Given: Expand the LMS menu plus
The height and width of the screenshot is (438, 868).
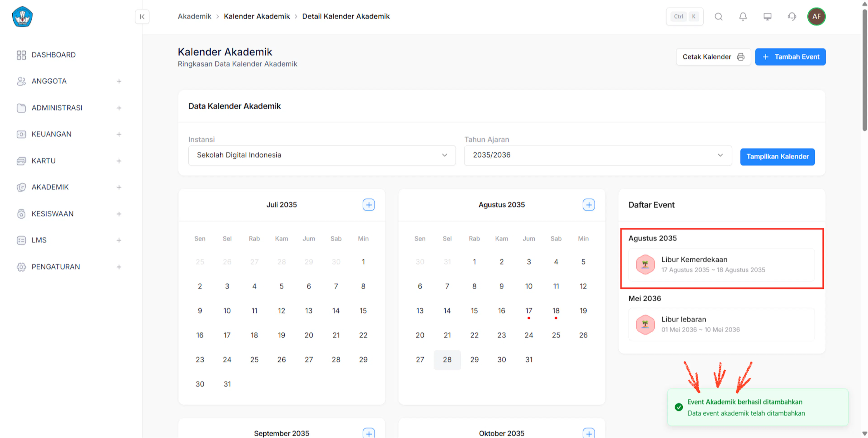Looking at the screenshot, I should [119, 240].
